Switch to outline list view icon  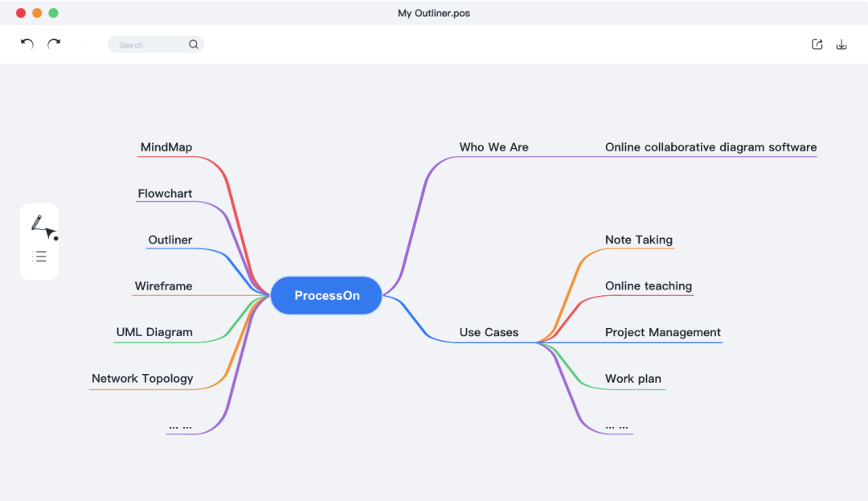(x=39, y=257)
